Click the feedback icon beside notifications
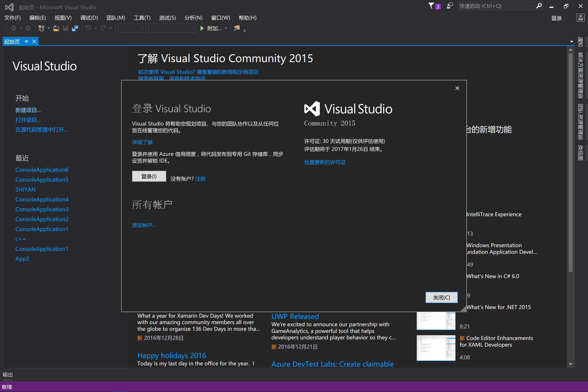 [450, 6]
